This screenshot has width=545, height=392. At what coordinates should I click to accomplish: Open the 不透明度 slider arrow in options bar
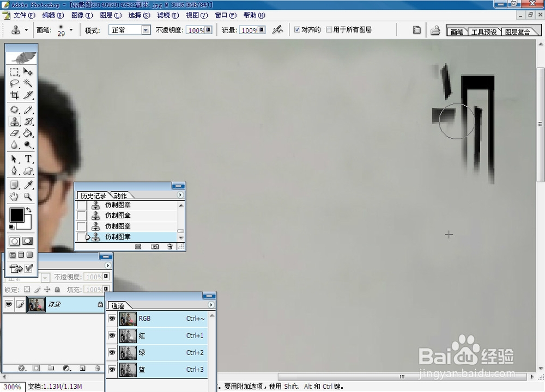[208, 30]
